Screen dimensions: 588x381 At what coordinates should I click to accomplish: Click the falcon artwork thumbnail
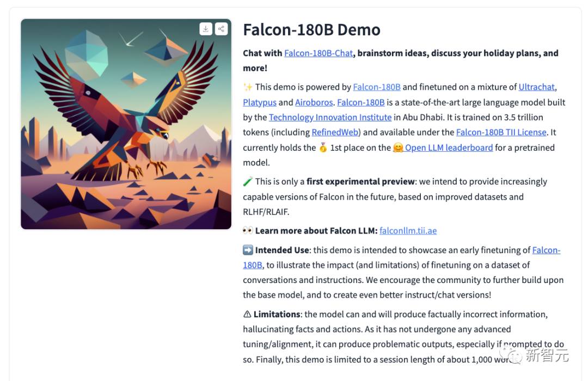tap(126, 124)
